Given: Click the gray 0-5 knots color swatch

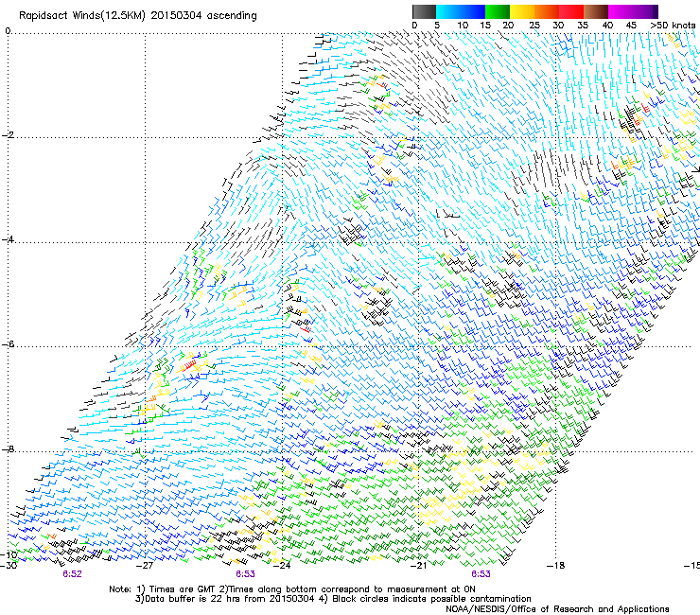Looking at the screenshot, I should coord(424,11).
